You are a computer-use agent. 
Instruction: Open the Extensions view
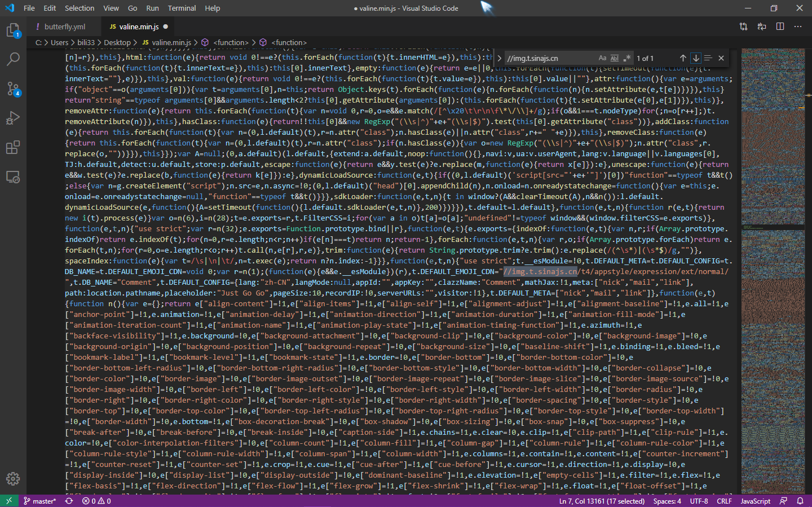point(13,148)
